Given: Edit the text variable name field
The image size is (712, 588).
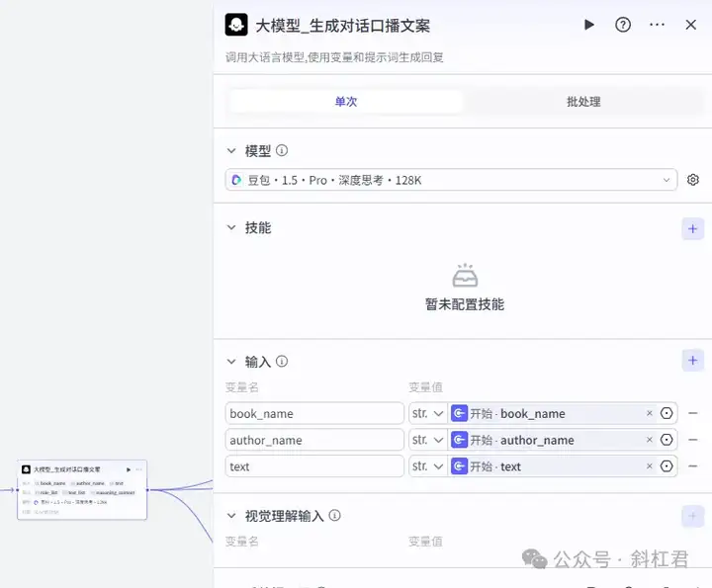Looking at the screenshot, I should [314, 466].
